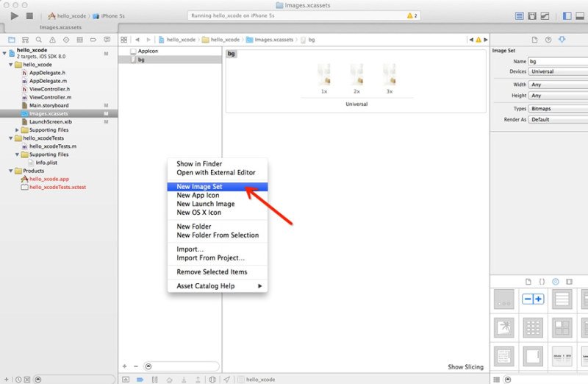Show the code snippet library
This screenshot has height=384, width=588.
click(x=542, y=282)
